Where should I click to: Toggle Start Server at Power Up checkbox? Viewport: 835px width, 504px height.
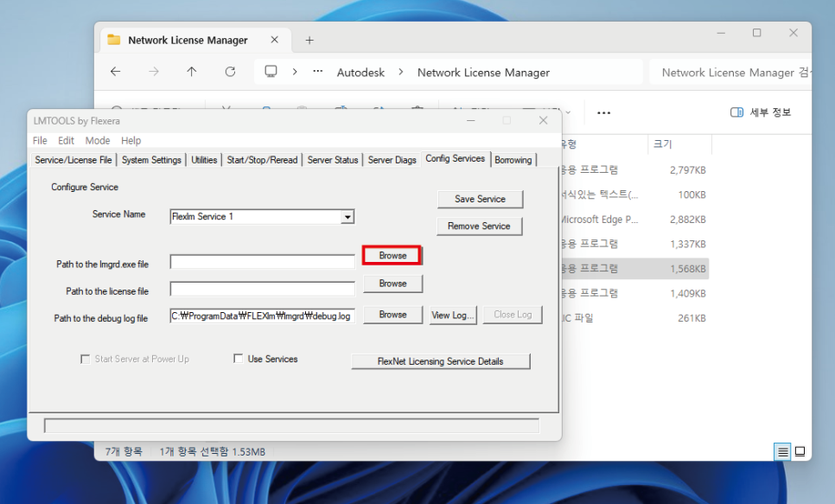pos(85,359)
